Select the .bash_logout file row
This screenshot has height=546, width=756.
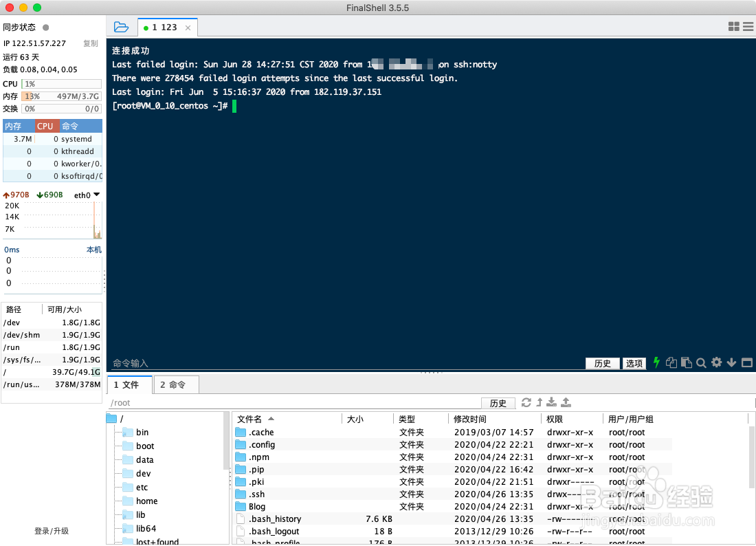[x=453, y=531]
